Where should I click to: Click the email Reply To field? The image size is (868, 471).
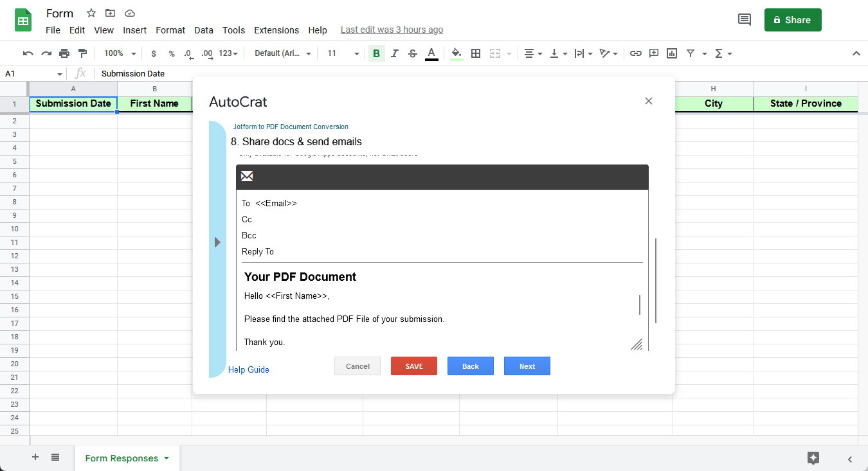click(x=442, y=251)
